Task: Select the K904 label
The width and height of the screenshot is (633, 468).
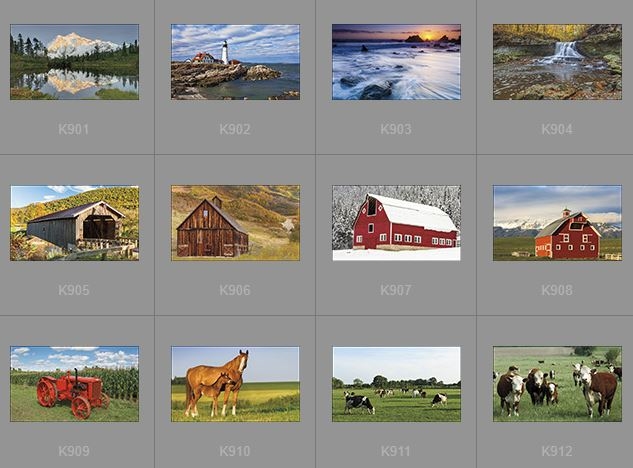Action: (557, 129)
